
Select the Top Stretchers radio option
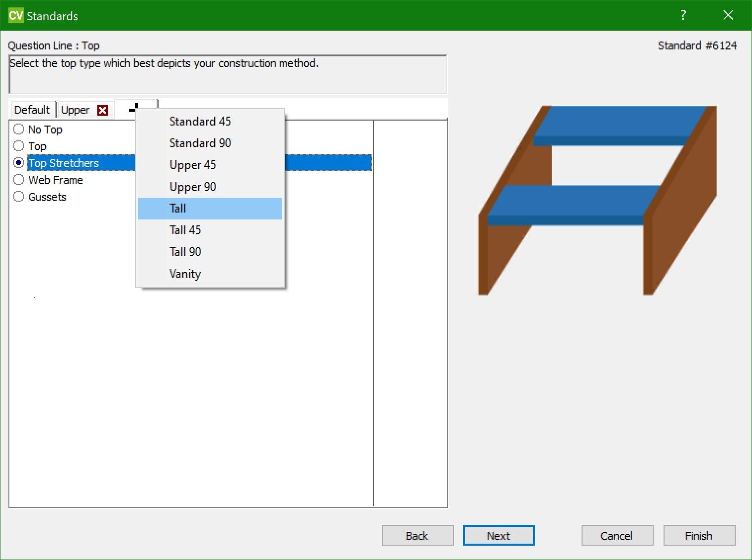[19, 163]
